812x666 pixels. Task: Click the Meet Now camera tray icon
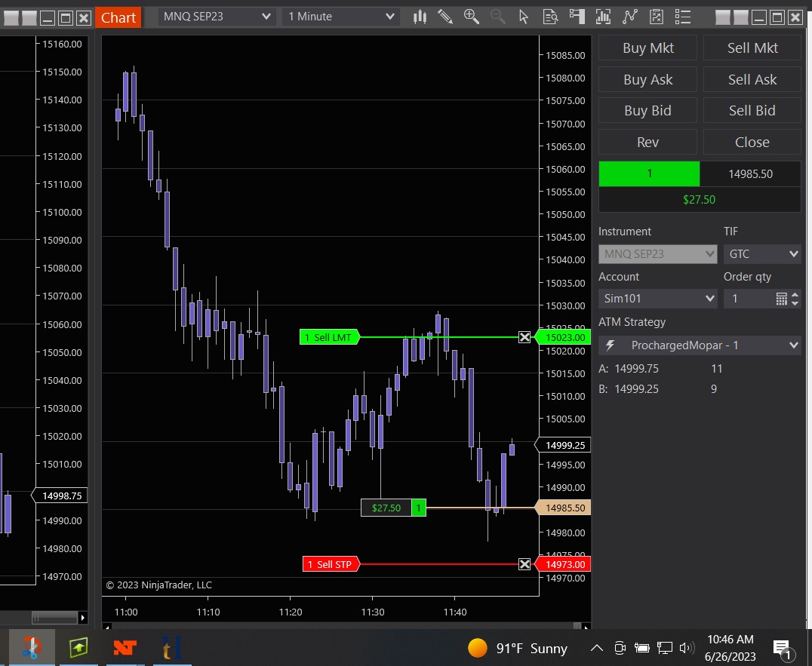pyautogui.click(x=620, y=647)
